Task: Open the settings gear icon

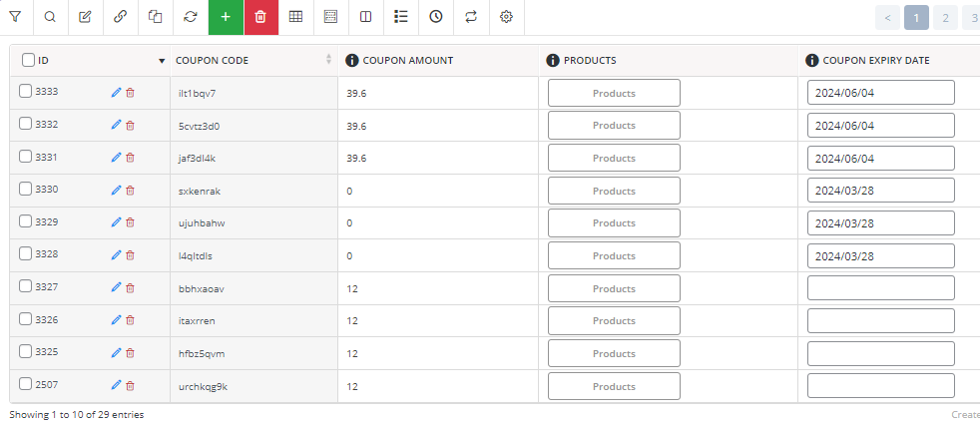Action: click(506, 18)
